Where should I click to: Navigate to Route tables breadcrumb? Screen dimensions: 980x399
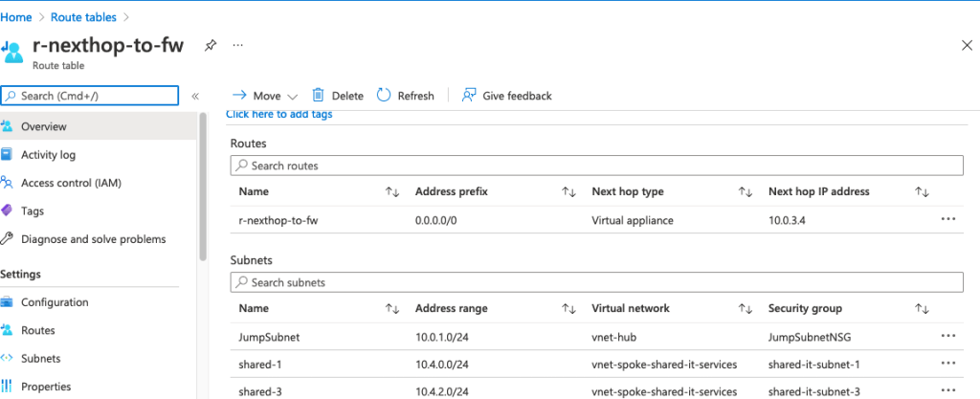tap(92, 16)
